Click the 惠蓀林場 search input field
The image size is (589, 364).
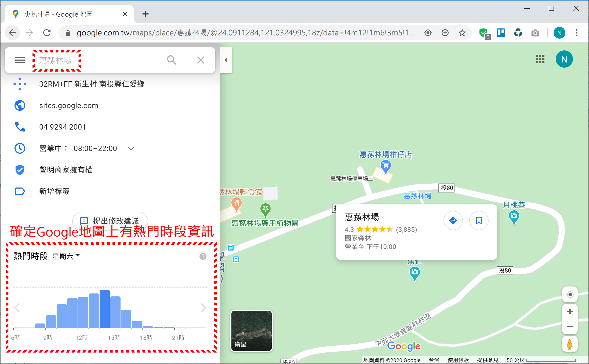(x=99, y=60)
